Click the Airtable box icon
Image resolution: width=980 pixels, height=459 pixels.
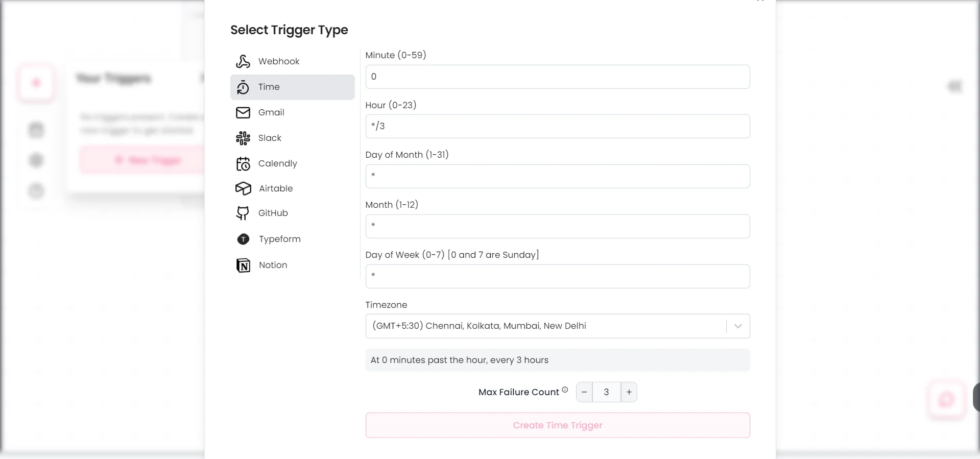tap(243, 188)
